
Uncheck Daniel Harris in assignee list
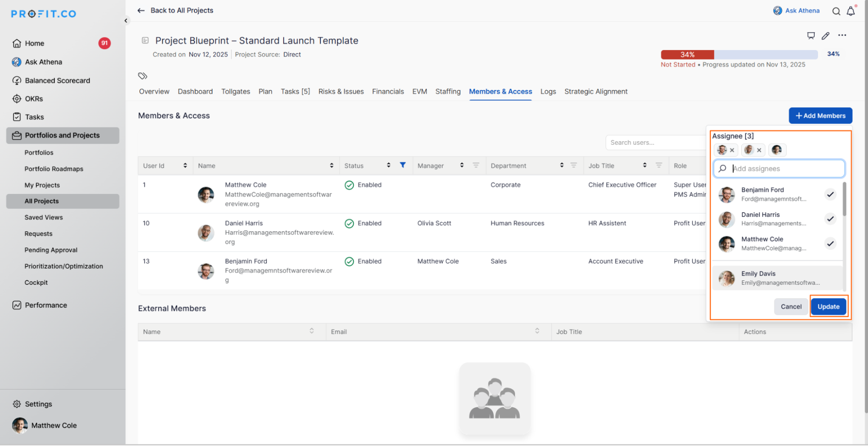830,219
